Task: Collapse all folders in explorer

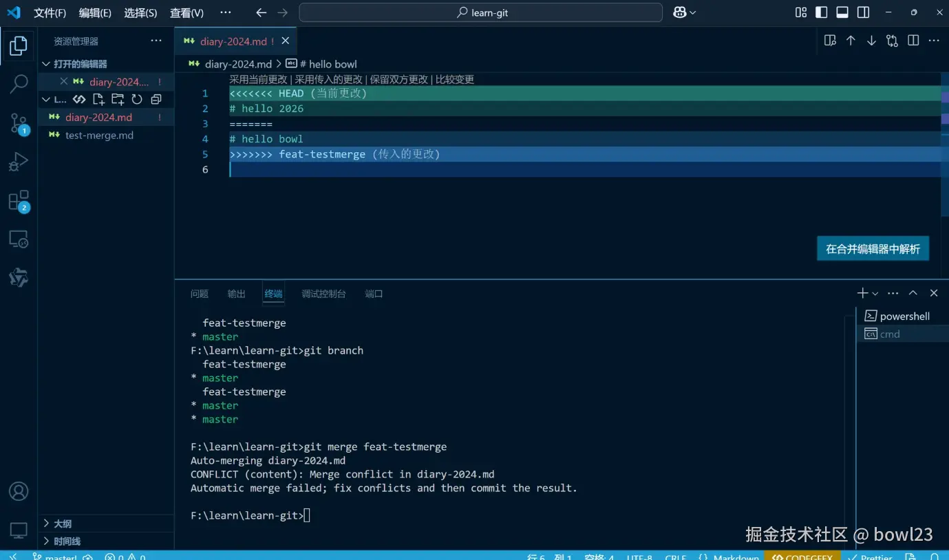Action: (156, 99)
